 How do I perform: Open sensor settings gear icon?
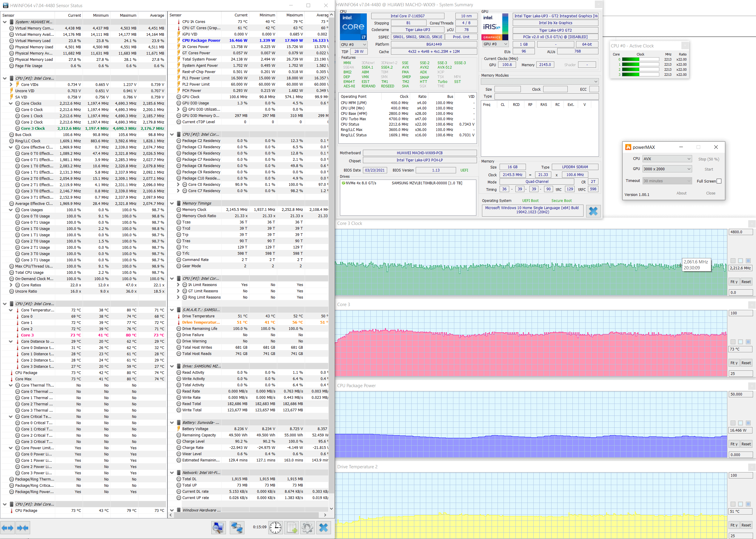pyautogui.click(x=307, y=527)
